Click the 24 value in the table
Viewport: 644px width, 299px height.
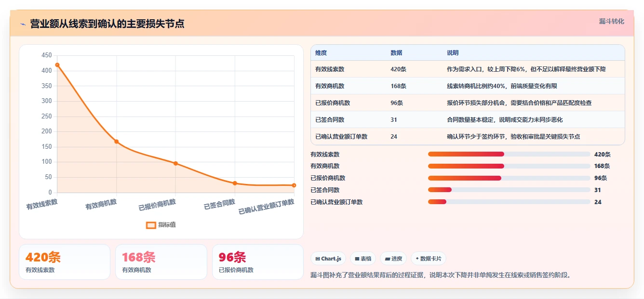[x=394, y=137]
